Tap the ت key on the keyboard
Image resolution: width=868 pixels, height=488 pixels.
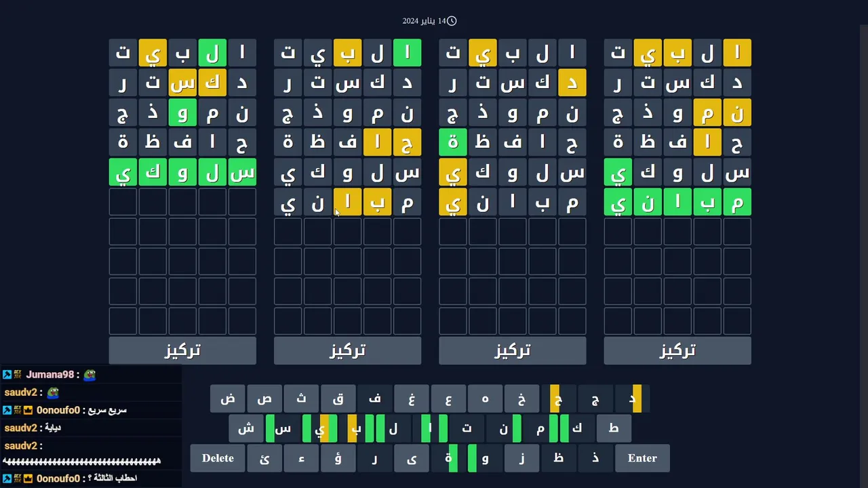point(467,428)
